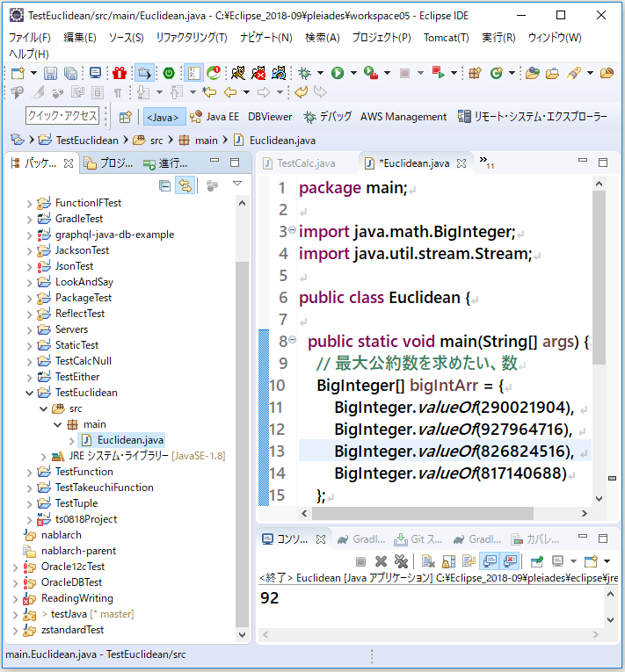Viewport: 625px width, 672px height.
Task: Click the Remove Launch X icon in console
Action: tap(381, 561)
